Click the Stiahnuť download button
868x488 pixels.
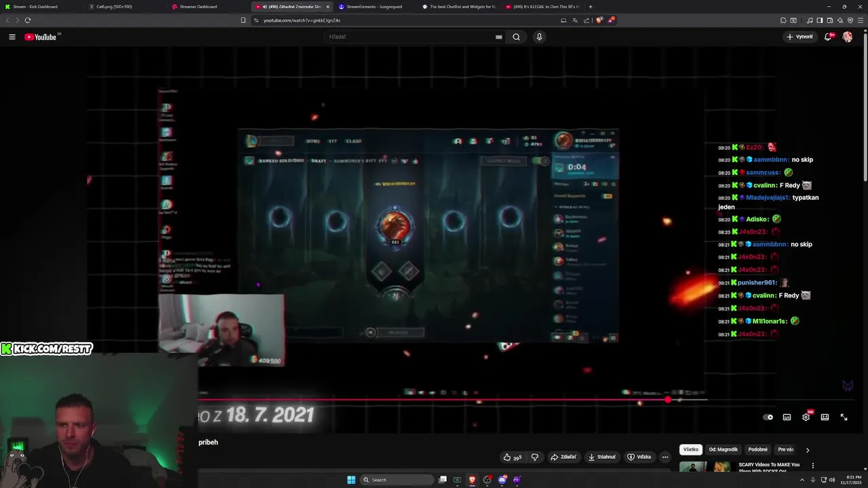[x=602, y=457]
